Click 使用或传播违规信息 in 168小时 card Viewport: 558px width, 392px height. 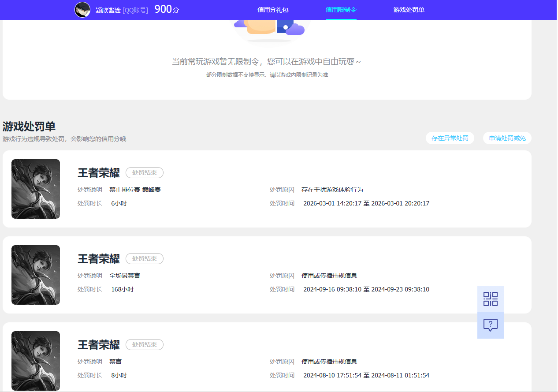coord(329,276)
